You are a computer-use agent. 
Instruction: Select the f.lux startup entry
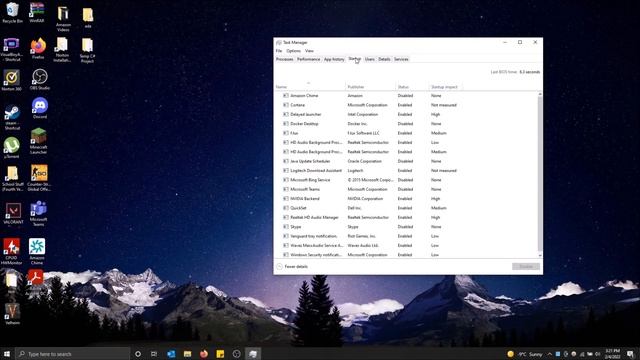(x=406, y=133)
